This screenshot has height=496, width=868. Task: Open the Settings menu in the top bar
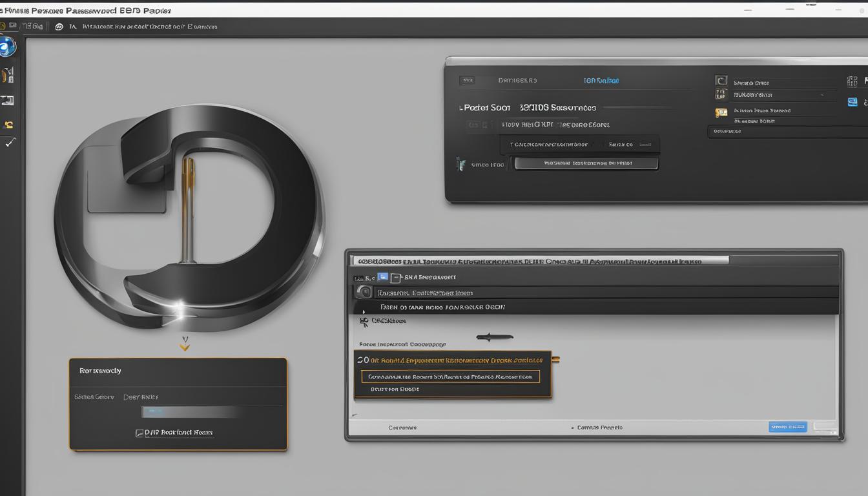click(32, 25)
